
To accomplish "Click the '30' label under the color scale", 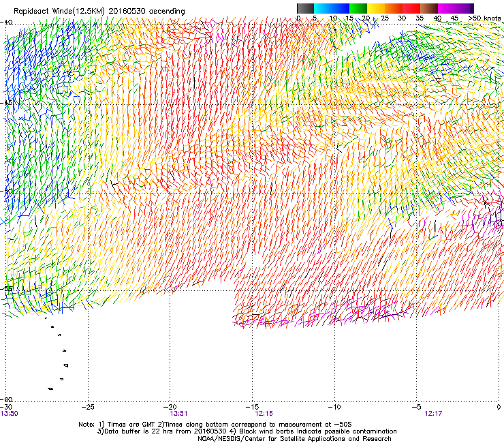I will [x=402, y=18].
